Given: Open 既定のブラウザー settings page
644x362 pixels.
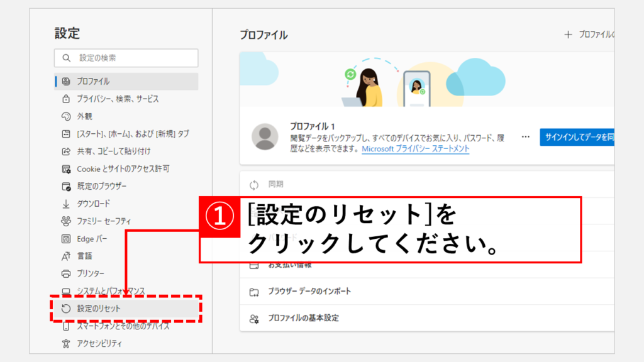Looking at the screenshot, I should click(x=101, y=187).
